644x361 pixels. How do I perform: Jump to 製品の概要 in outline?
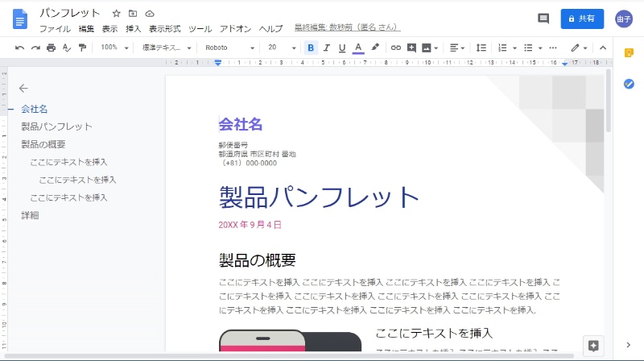pos(43,144)
